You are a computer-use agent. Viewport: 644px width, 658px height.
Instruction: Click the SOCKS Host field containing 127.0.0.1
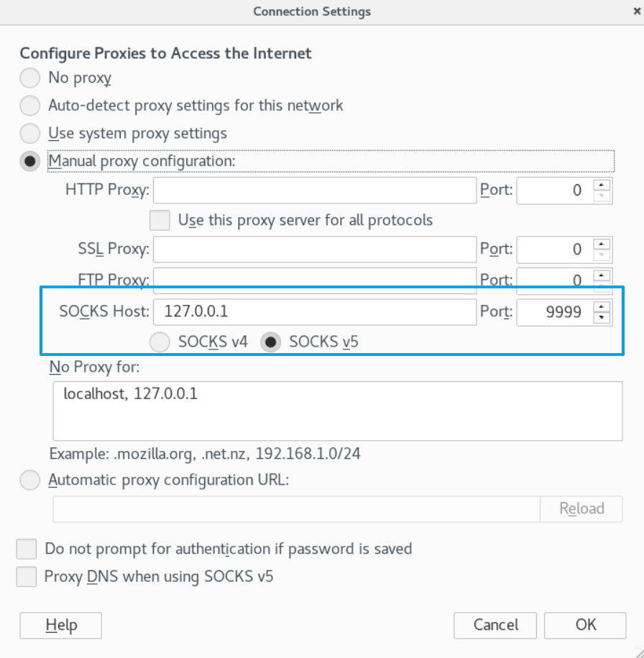315,312
